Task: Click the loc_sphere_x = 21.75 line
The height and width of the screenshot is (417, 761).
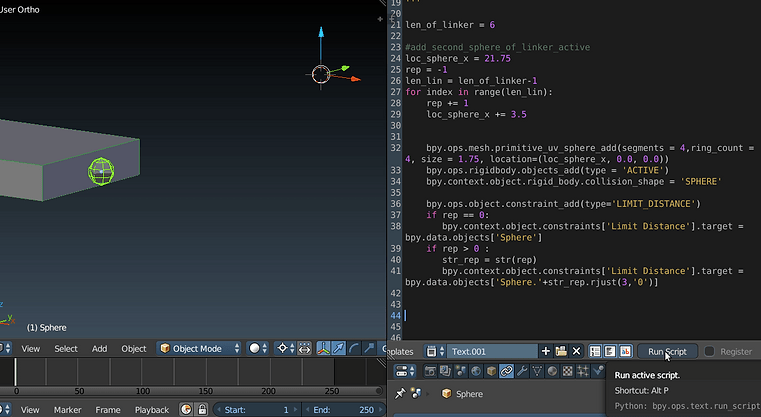Action: [458, 58]
